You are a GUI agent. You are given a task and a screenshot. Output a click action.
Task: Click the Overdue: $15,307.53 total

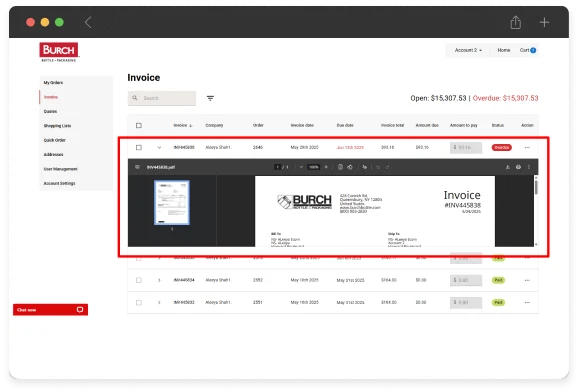(505, 98)
